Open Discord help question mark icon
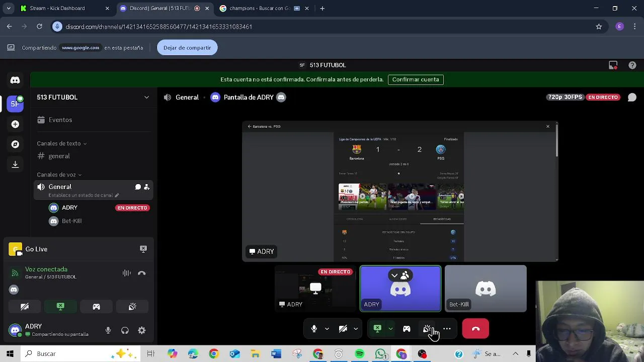The height and width of the screenshot is (362, 644). [632, 65]
